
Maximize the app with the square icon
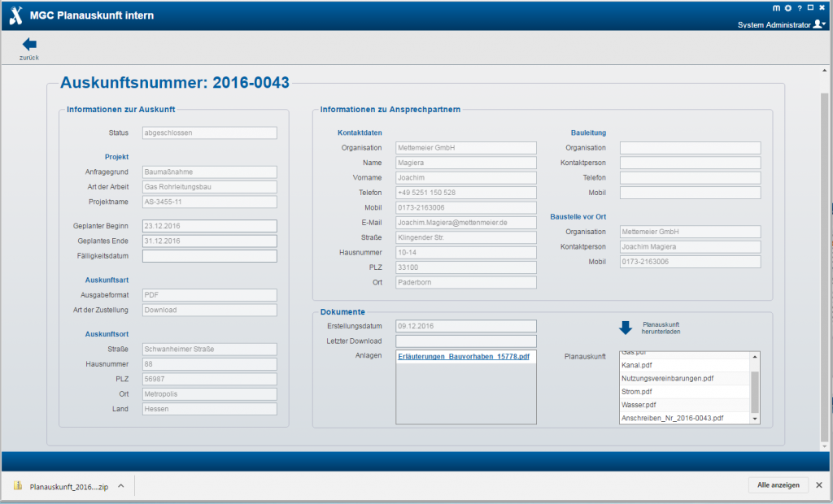click(810, 8)
